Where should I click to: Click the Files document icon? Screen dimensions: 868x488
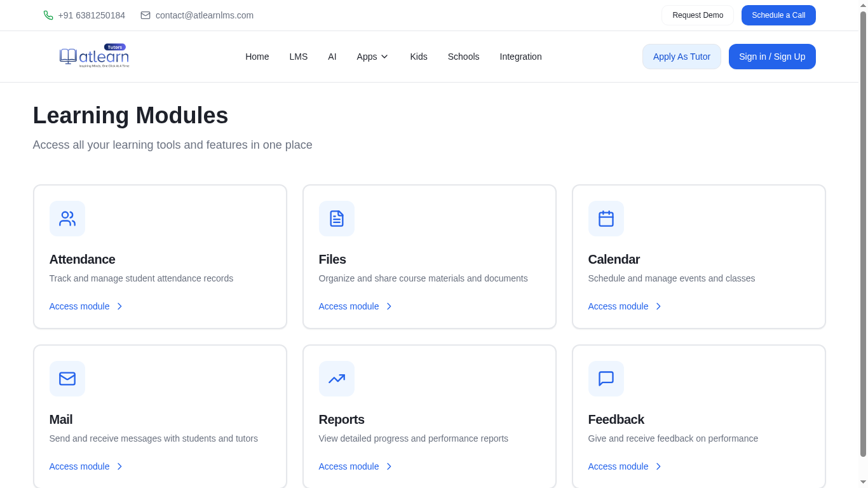point(337,219)
